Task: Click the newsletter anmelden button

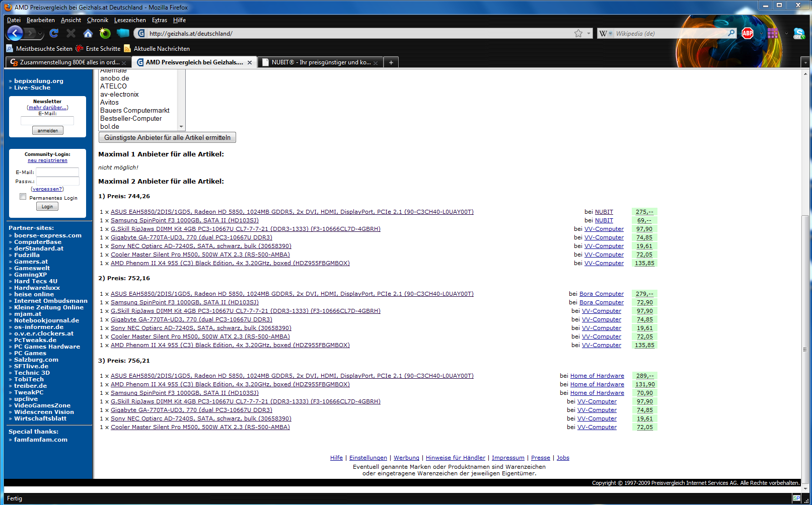Action: 48,130
